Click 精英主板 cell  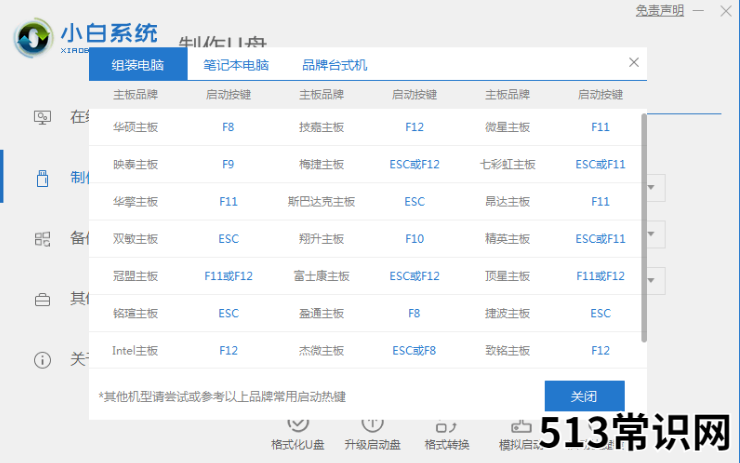point(507,239)
